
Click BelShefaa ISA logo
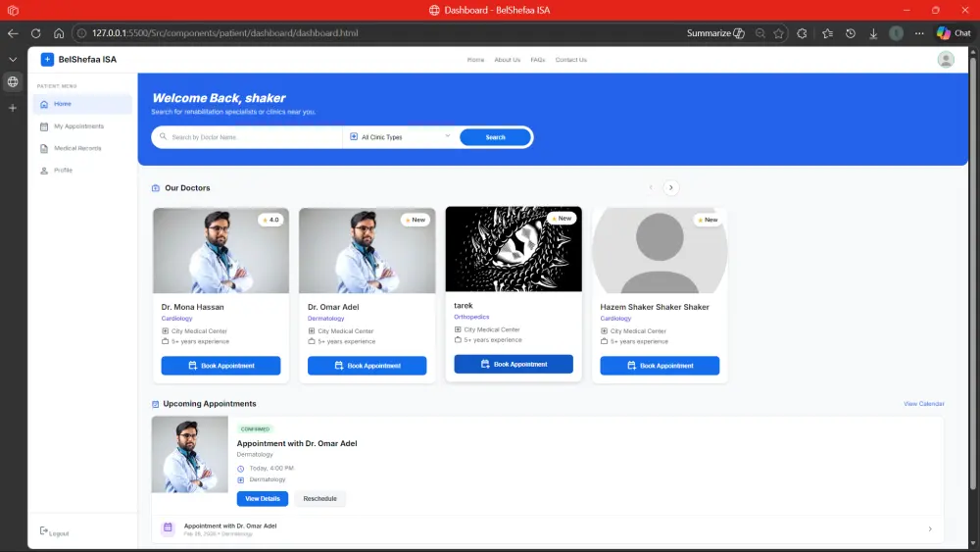pos(78,60)
